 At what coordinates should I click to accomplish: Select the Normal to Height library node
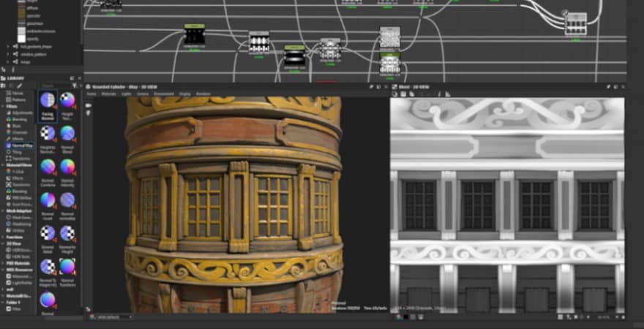click(x=67, y=240)
